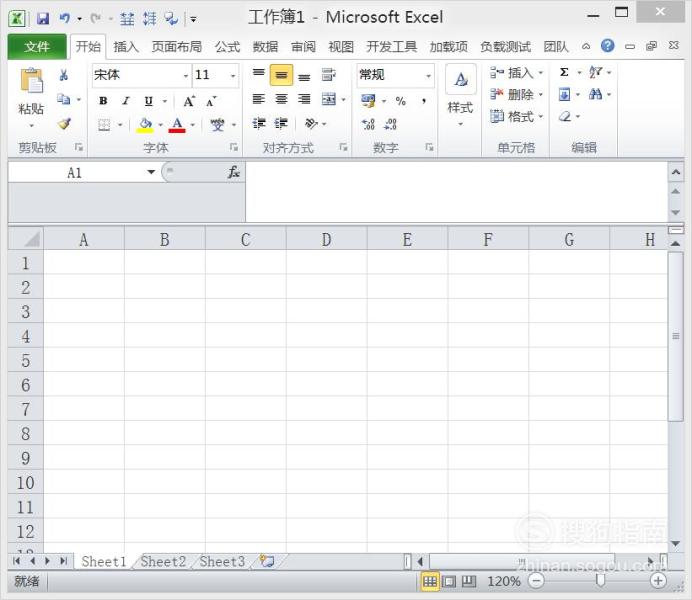The width and height of the screenshot is (692, 600).
Task: Increase font size with the large A icon
Action: [x=189, y=101]
